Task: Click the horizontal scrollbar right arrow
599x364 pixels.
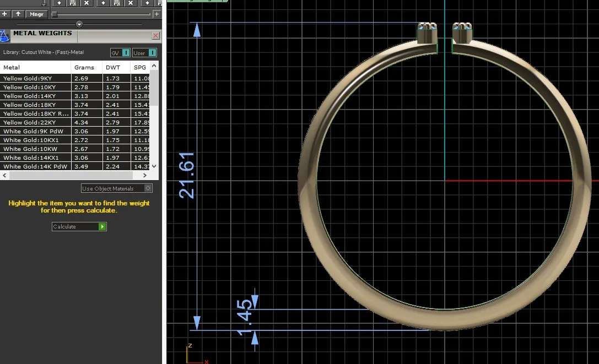Action: (145, 175)
